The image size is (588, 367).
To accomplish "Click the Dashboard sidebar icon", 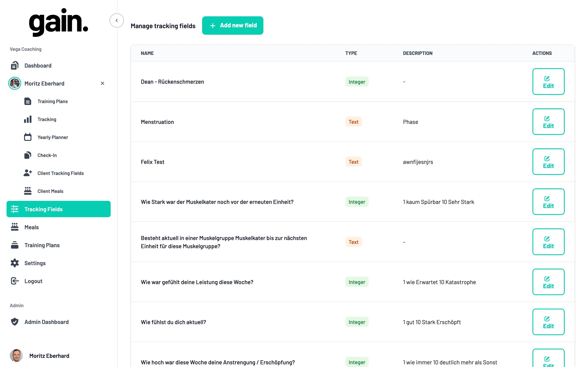I will 14,66.
